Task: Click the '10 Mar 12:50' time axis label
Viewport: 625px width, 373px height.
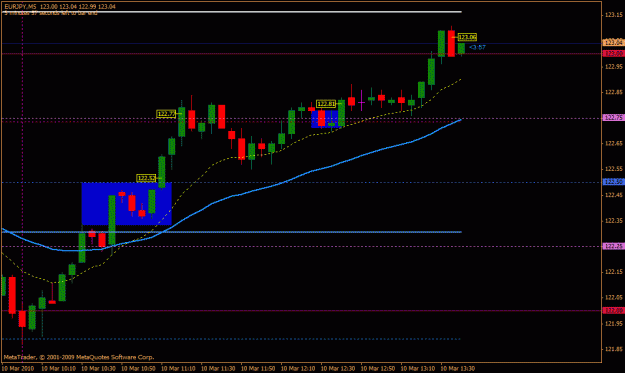Action: point(377,369)
